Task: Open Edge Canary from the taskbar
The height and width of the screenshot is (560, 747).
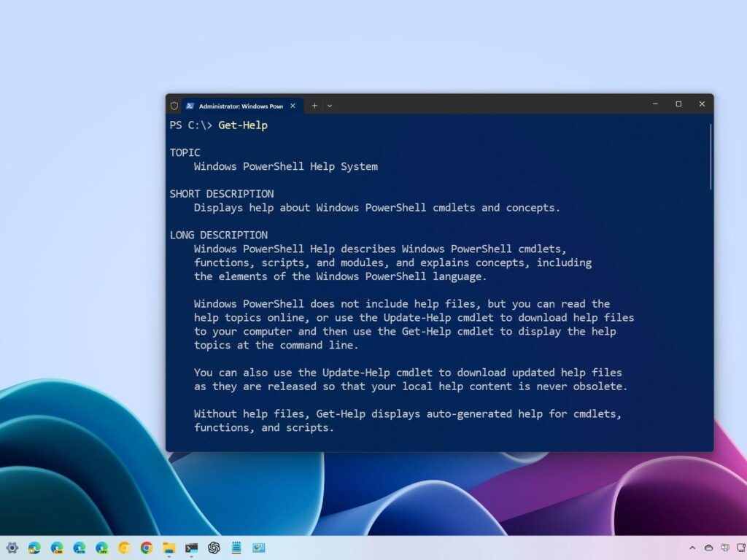Action: (56, 548)
